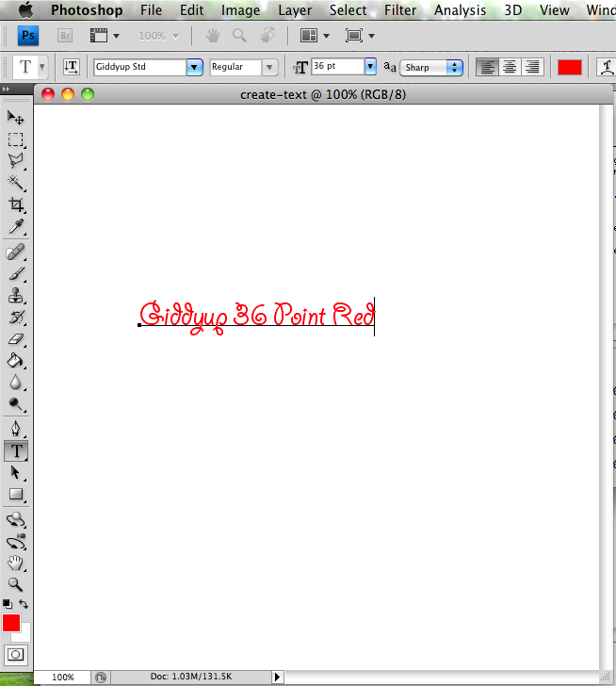Image resolution: width=616 pixels, height=686 pixels.
Task: Select the Blur tool
Action: [x=16, y=383]
